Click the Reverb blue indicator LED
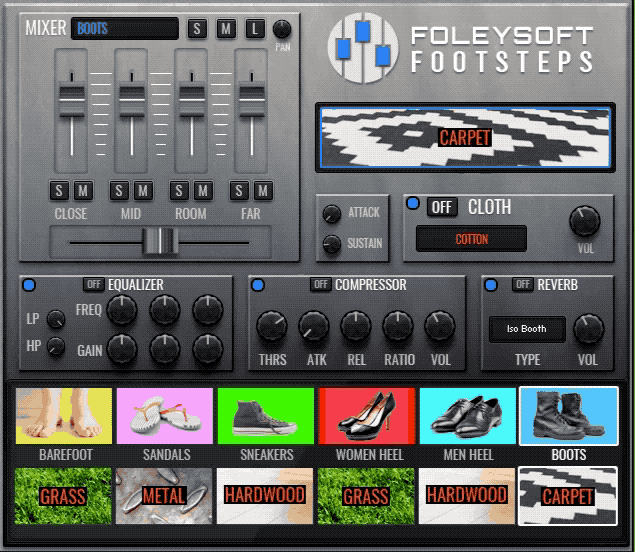Image resolution: width=635 pixels, height=552 pixels. pyautogui.click(x=491, y=285)
